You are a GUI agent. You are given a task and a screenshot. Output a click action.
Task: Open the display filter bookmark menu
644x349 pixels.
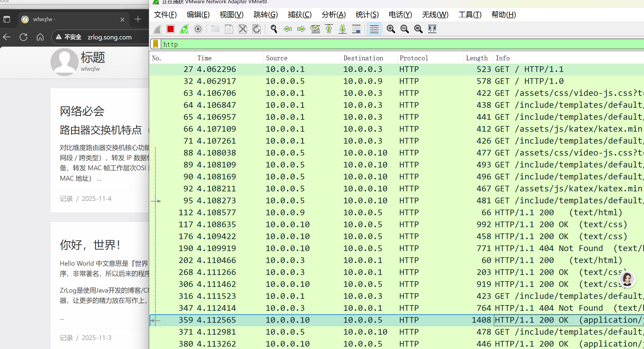[x=156, y=44]
